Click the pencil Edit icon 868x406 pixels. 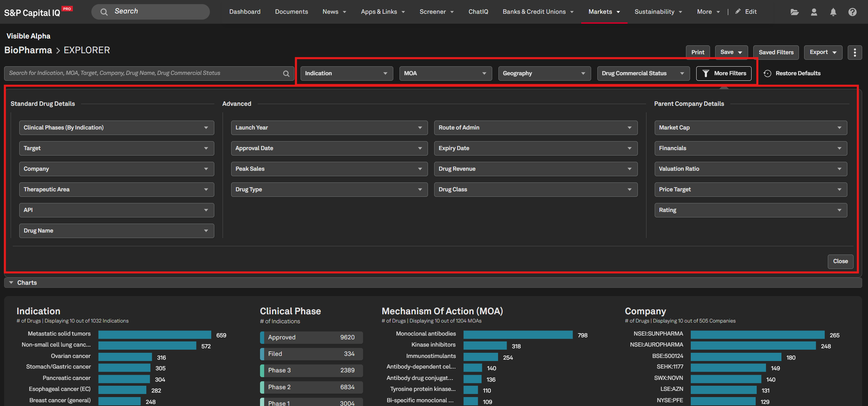pyautogui.click(x=738, y=11)
